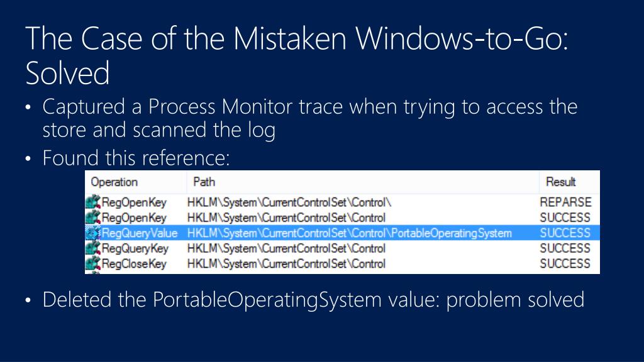Click the RegQueryKey operation label

click(135, 249)
